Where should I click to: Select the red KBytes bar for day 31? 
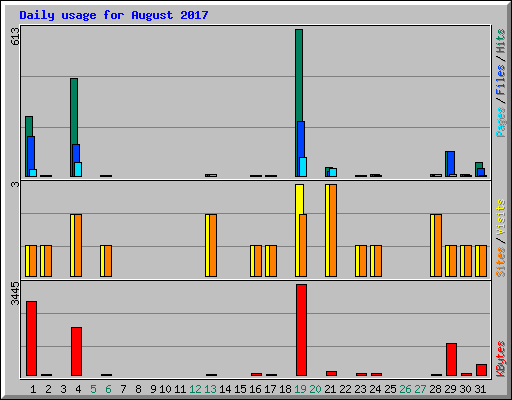pyautogui.click(x=481, y=370)
